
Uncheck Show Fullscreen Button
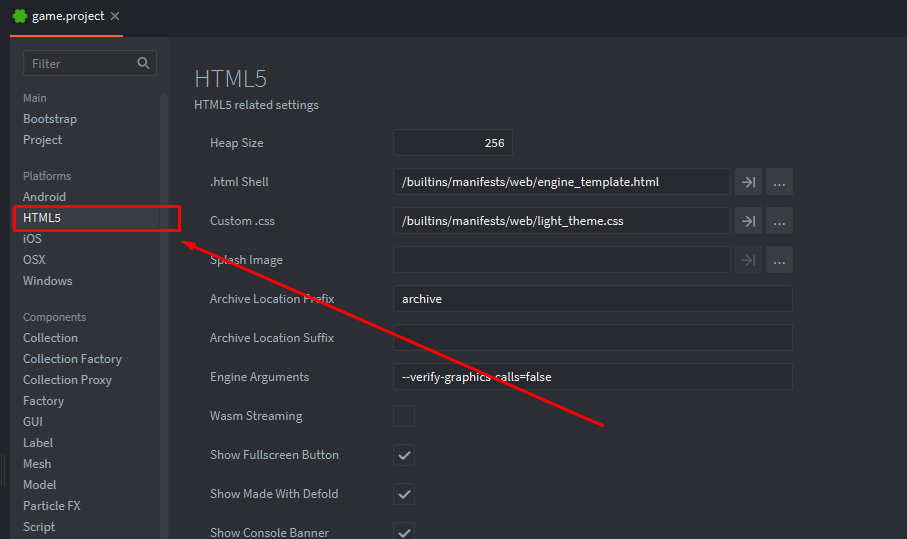click(404, 455)
